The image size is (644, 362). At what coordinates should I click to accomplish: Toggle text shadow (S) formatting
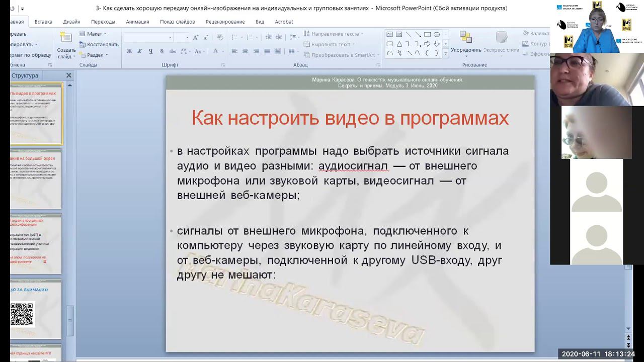162,51
